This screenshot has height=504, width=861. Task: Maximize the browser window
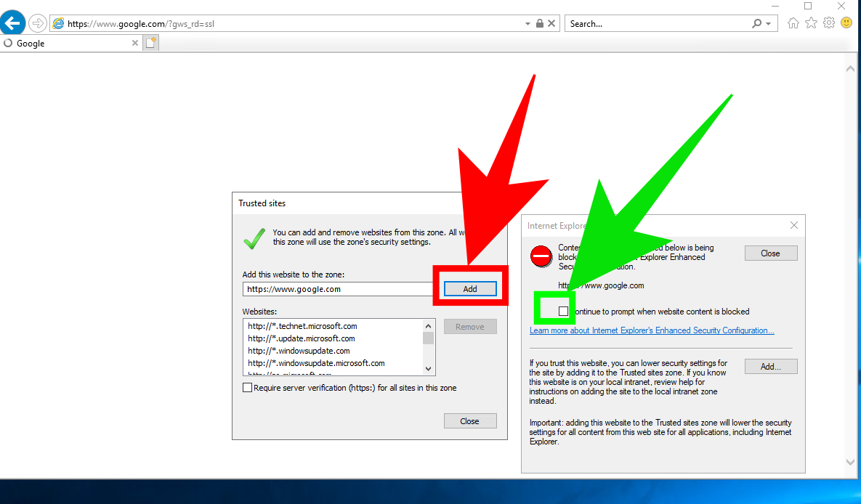coord(808,6)
